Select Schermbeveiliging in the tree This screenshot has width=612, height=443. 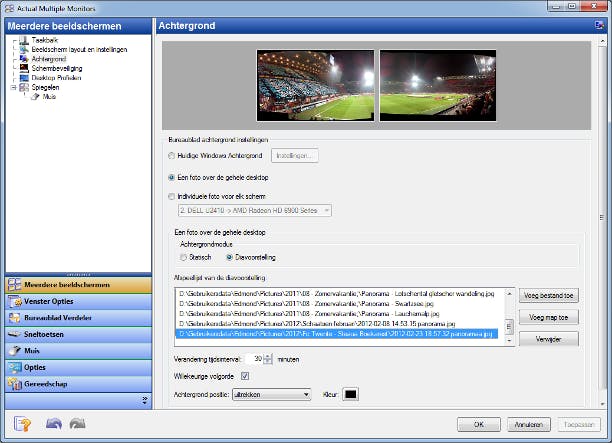point(57,68)
